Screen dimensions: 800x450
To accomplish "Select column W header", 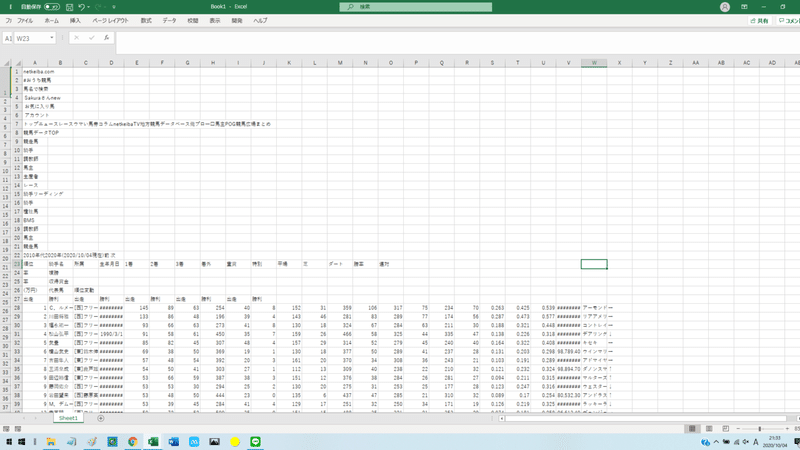I will [x=594, y=63].
